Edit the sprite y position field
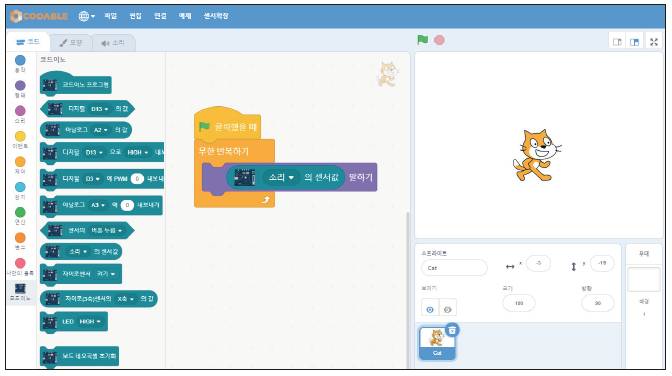Image resolution: width=672 pixels, height=376 pixels. pyautogui.click(x=602, y=263)
